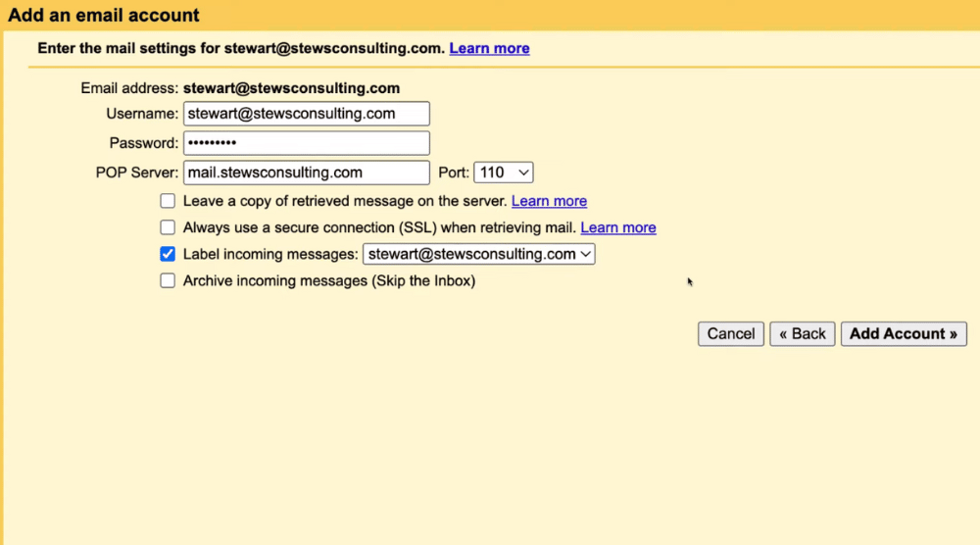The width and height of the screenshot is (980, 545).
Task: Open Learn more link beside mail settings heading
Action: point(489,48)
